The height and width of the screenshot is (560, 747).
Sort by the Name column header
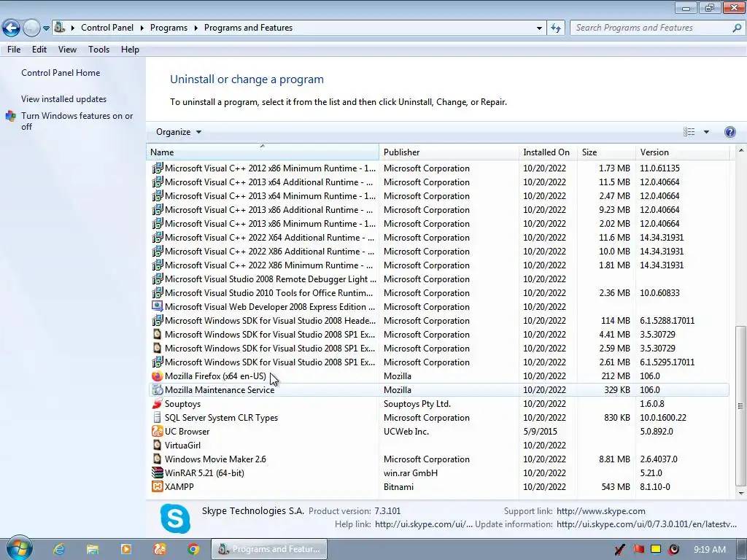pyautogui.click(x=263, y=152)
